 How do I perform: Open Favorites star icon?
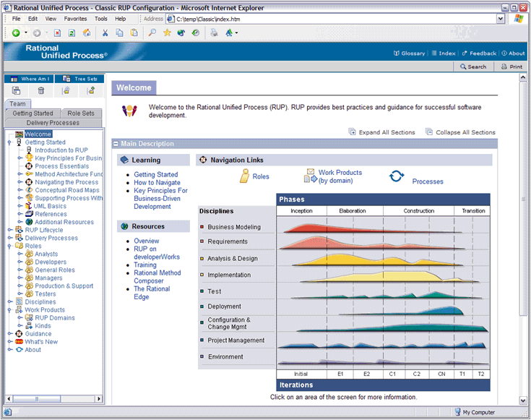[167, 33]
